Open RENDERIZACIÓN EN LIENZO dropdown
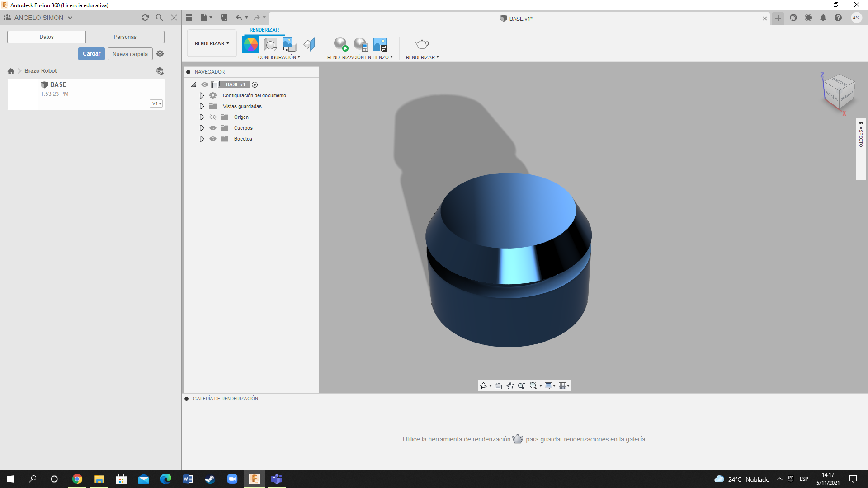Screen dimensions: 868x488 tap(360, 57)
